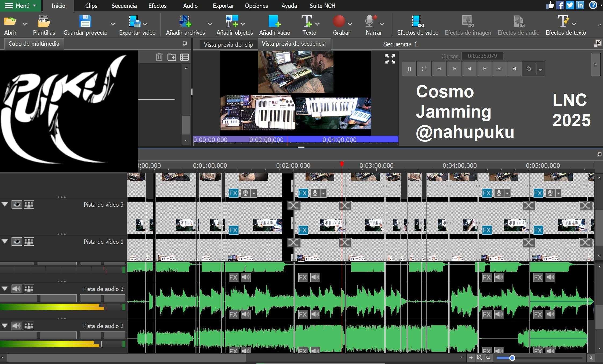Select the Cubo de multimedia tab
This screenshot has height=364, width=603.
[x=34, y=44]
